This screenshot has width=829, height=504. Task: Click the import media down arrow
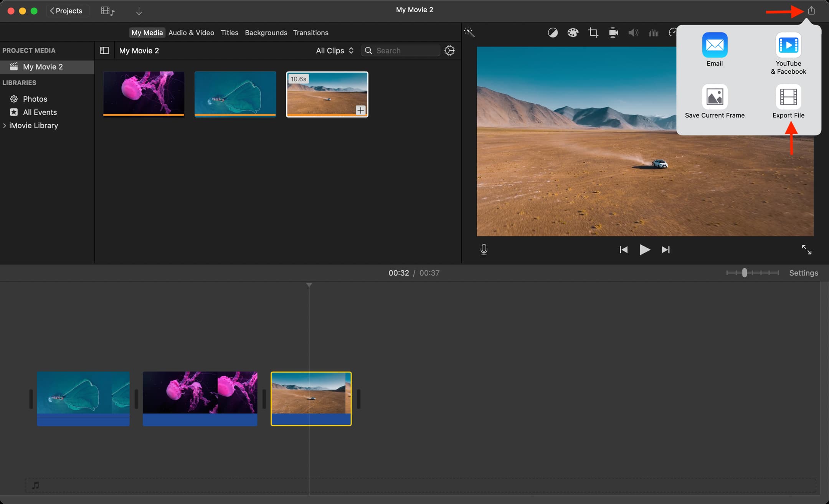pos(139,11)
